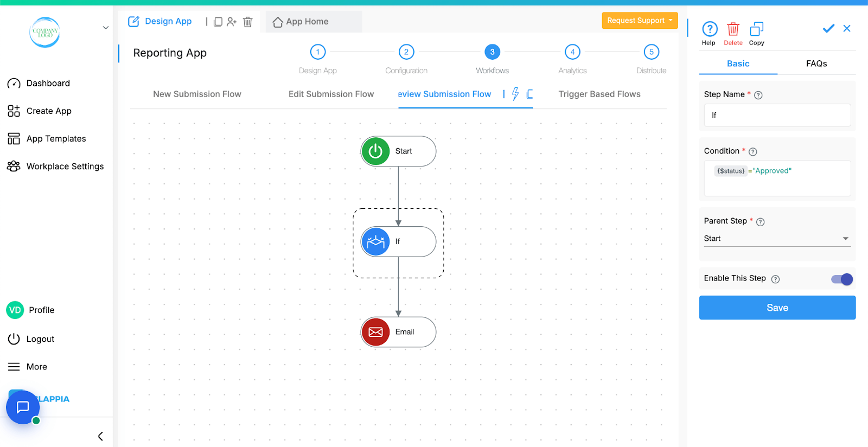Copy the selected workflow step
This screenshot has height=447, width=868.
(x=756, y=33)
